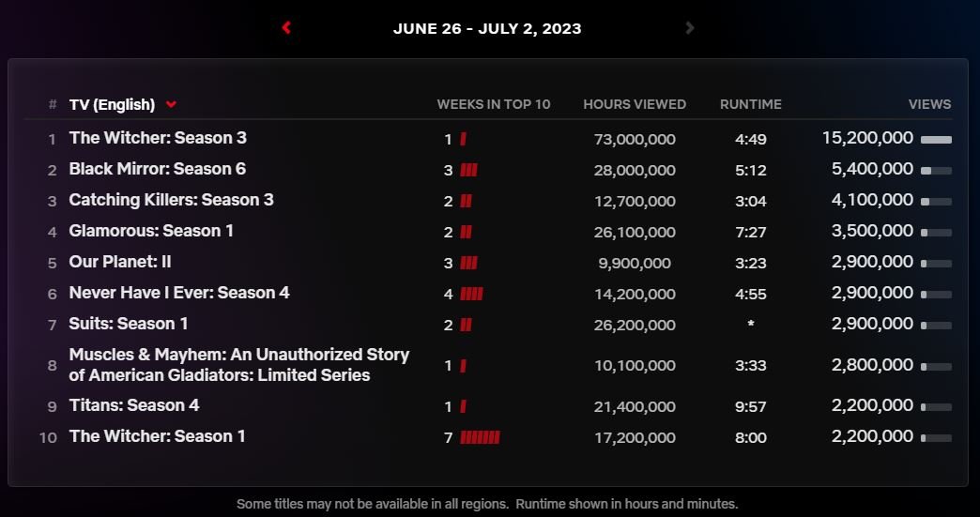Click the red chevron beside TV (English)

coord(171,104)
